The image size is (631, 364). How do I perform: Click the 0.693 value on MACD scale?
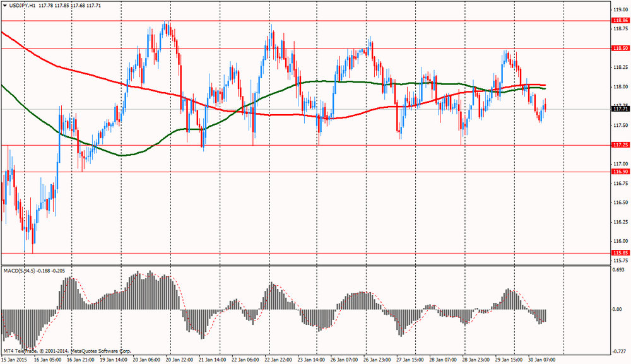coord(619,270)
